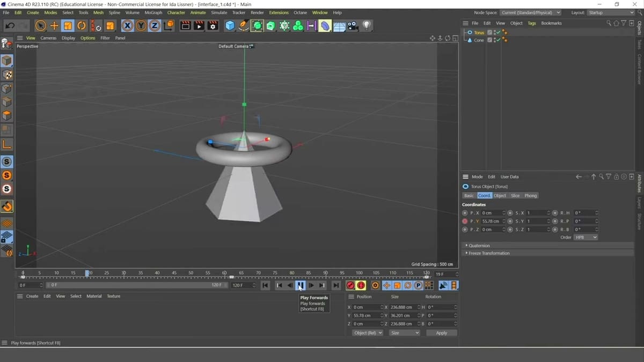Image resolution: width=644 pixels, height=362 pixels.
Task: Open the viewport Cameras menu
Action: pos(48,38)
